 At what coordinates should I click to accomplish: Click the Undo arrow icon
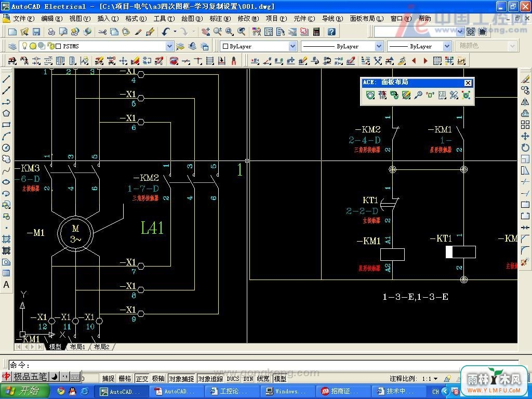pos(166,32)
